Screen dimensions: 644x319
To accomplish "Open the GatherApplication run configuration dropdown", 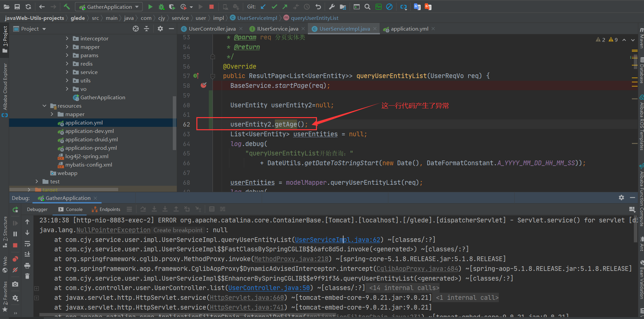I will tap(109, 7).
